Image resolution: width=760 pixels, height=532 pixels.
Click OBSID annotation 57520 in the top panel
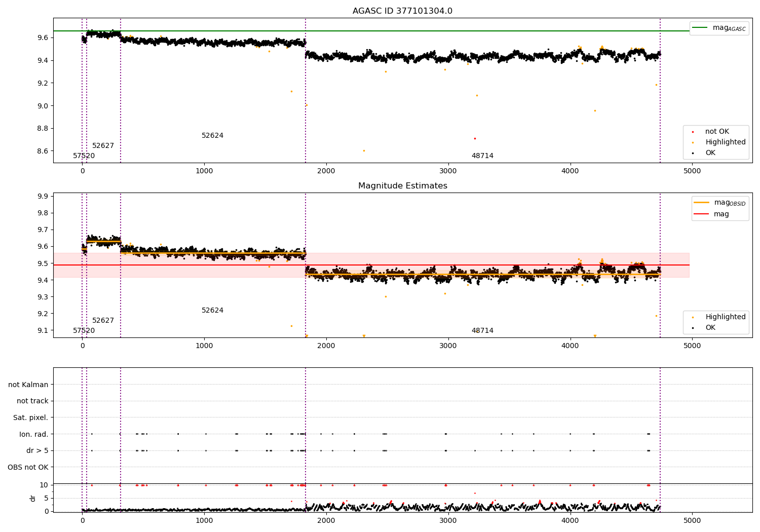point(84,156)
